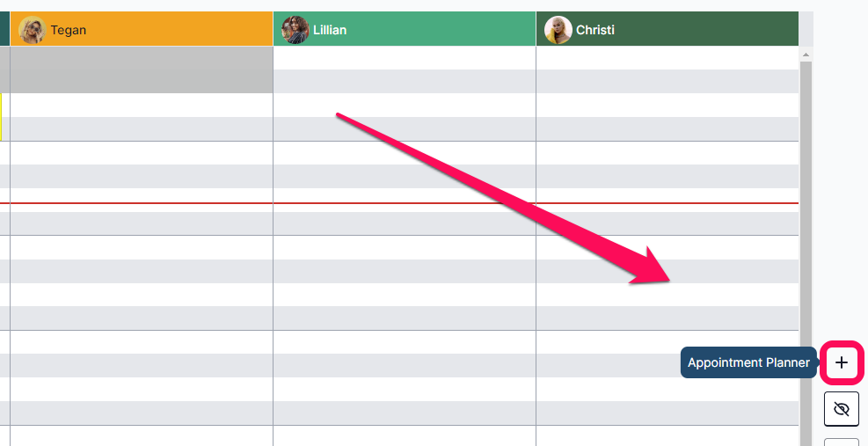868x446 pixels.
Task: Click the first empty slot in Lillian's column
Action: point(405,57)
